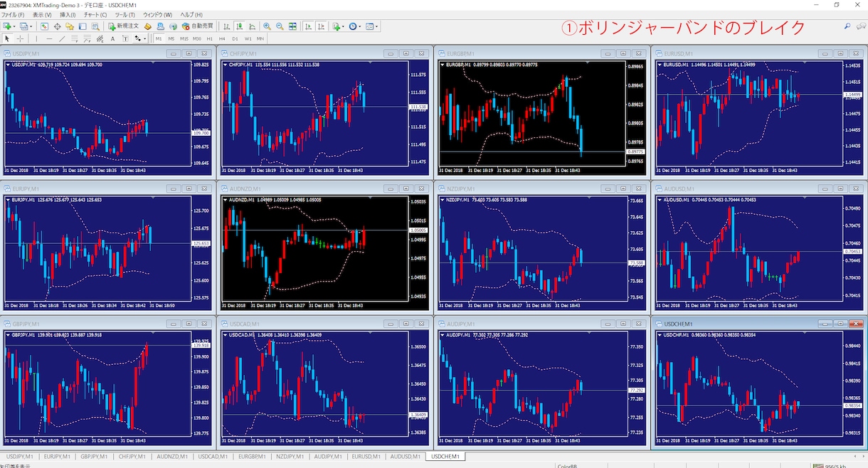Click the zoom in magnifier icon

click(x=267, y=26)
